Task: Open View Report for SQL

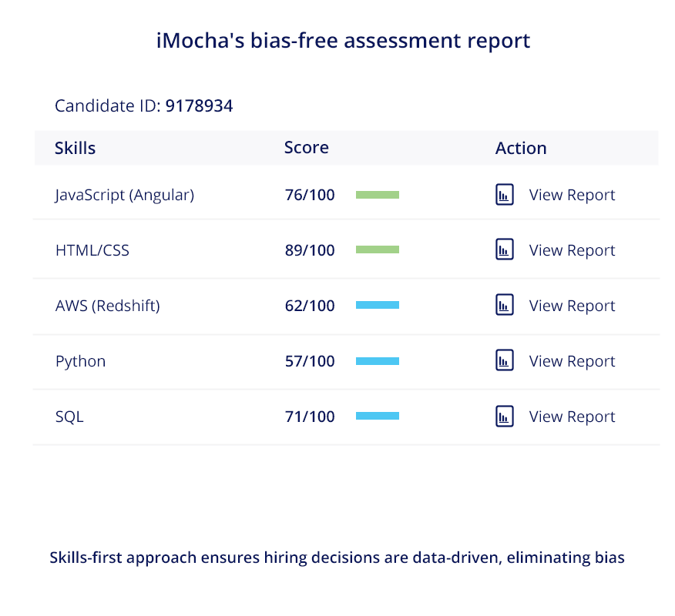Action: pos(572,417)
